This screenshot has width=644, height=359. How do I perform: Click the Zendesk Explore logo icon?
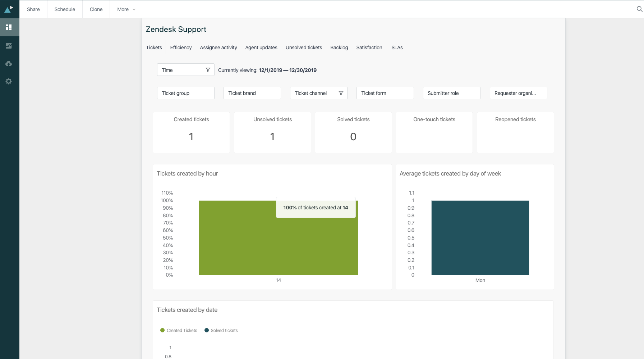click(9, 9)
